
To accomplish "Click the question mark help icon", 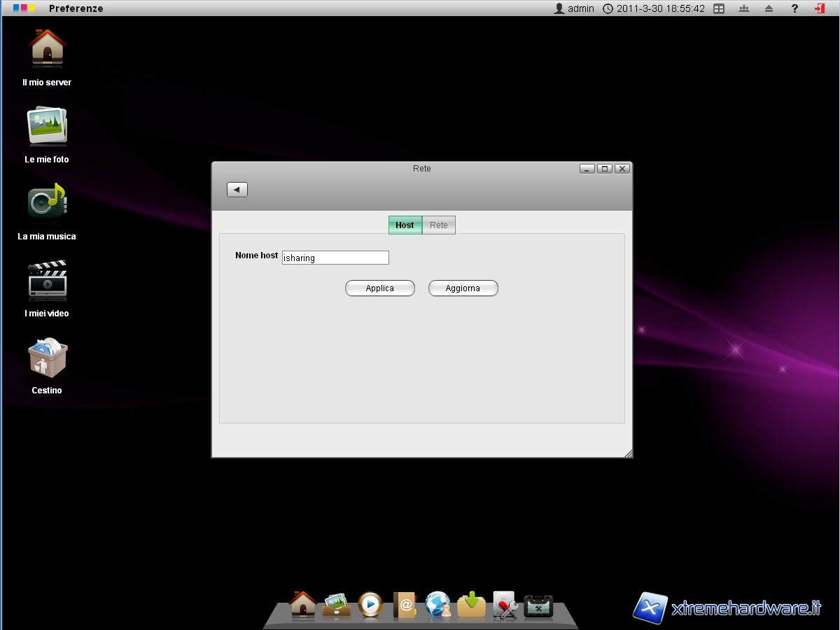I will [x=794, y=8].
